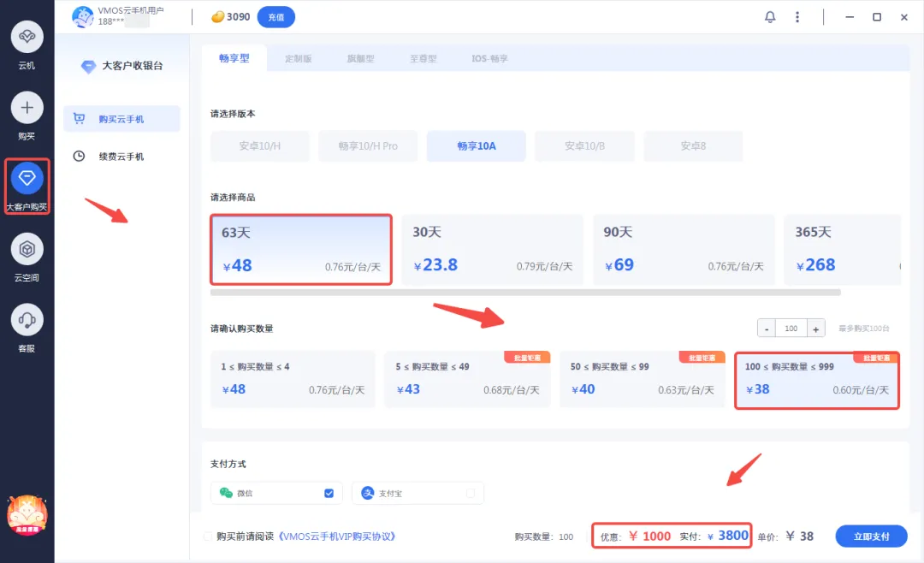Click the promotional mascot icon at bottom-left

[x=27, y=515]
